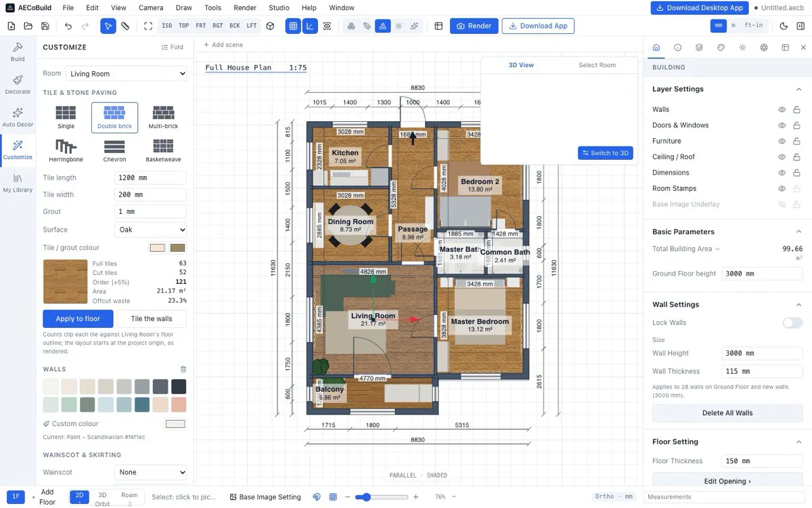Toggle the Lock Walls switch
This screenshot has width=812, height=508.
[x=792, y=323]
